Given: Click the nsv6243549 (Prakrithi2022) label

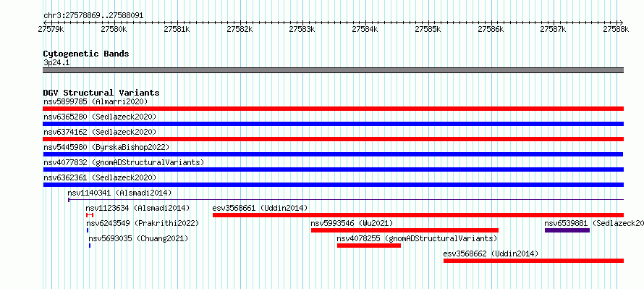Looking at the screenshot, I should [143, 223].
